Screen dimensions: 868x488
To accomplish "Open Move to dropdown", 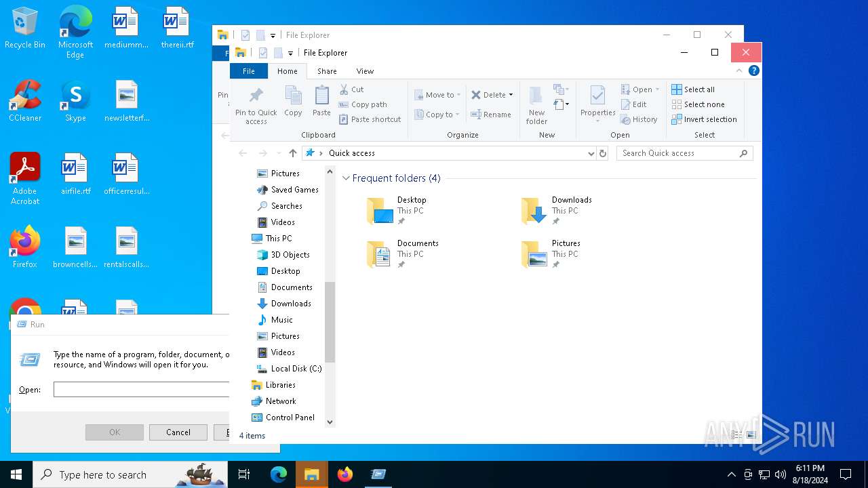I will click(x=437, y=95).
